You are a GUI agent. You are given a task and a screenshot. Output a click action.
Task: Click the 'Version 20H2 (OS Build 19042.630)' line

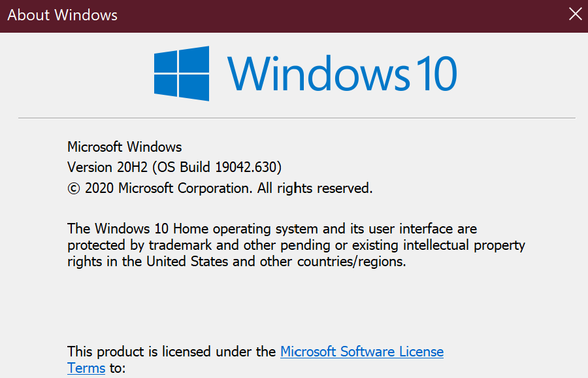click(x=174, y=167)
